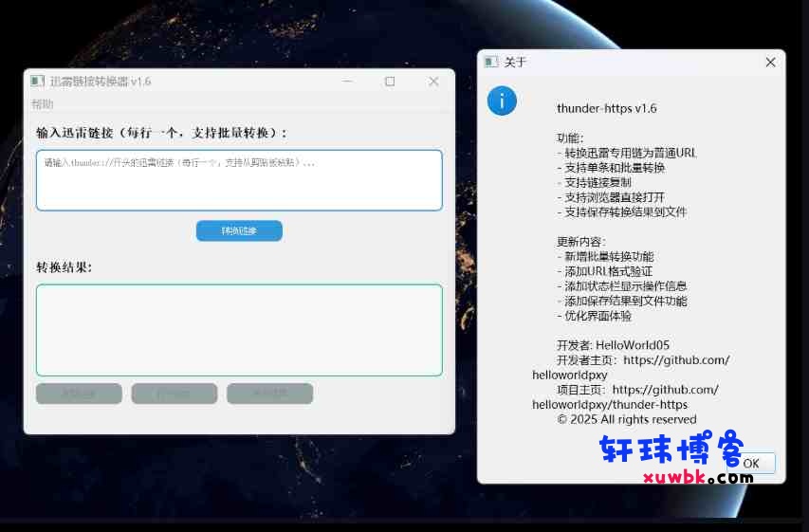Click the '更新内容:' heading in the 关于 dialog
This screenshot has height=532, width=809.
point(581,242)
